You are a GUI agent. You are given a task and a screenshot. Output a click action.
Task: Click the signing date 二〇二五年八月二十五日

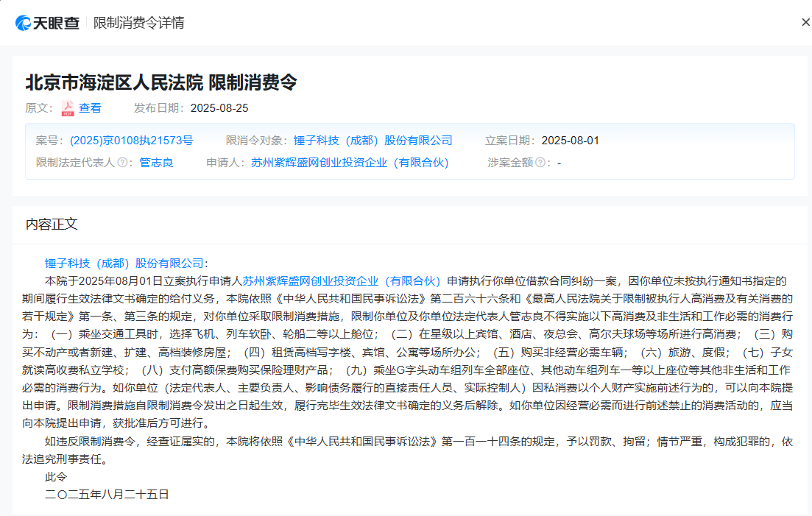click(x=107, y=495)
